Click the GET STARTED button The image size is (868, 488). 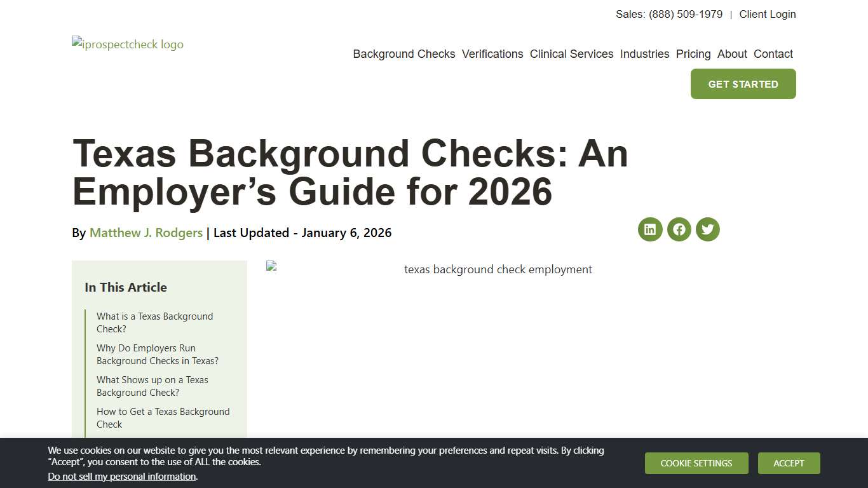click(743, 83)
